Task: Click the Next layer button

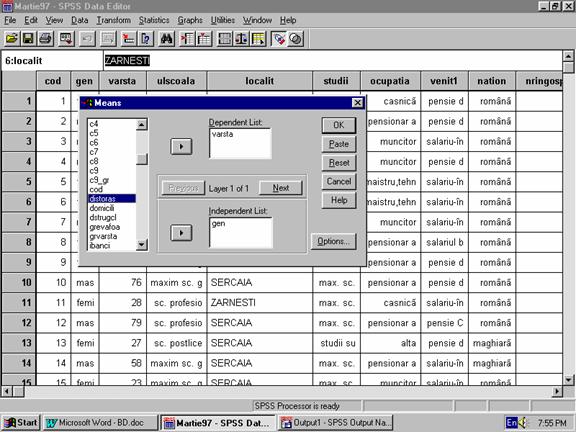Action: (281, 188)
